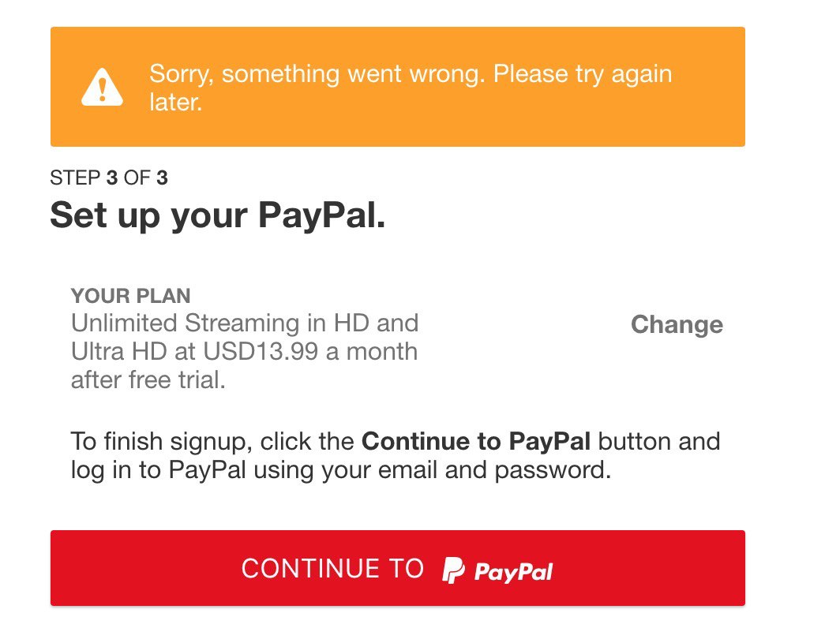The width and height of the screenshot is (840, 628).
Task: Click bold "Continue to PayPal" in instructions
Action: (x=475, y=440)
